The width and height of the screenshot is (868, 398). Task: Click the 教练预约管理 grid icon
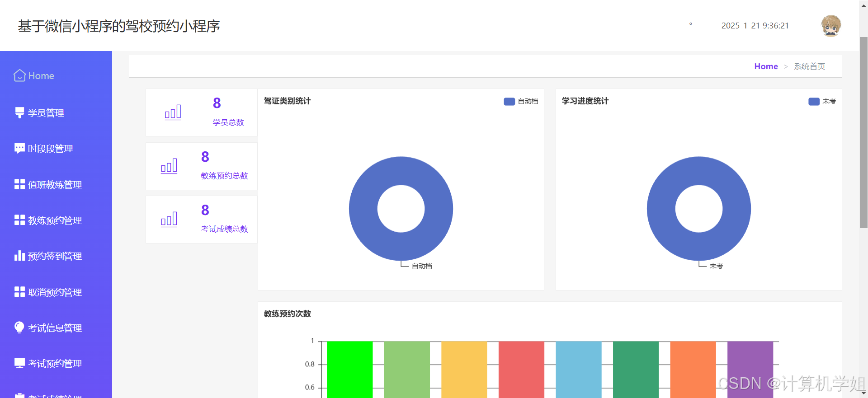tap(19, 220)
